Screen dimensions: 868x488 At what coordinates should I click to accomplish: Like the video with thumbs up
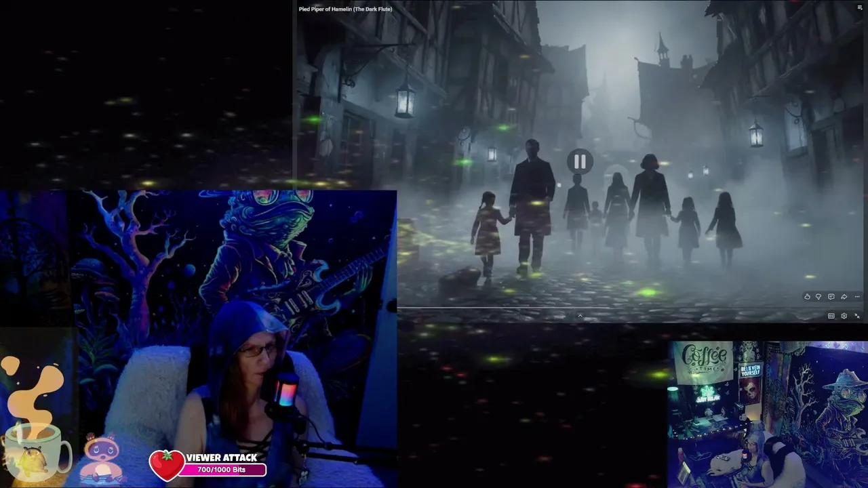pos(807,297)
